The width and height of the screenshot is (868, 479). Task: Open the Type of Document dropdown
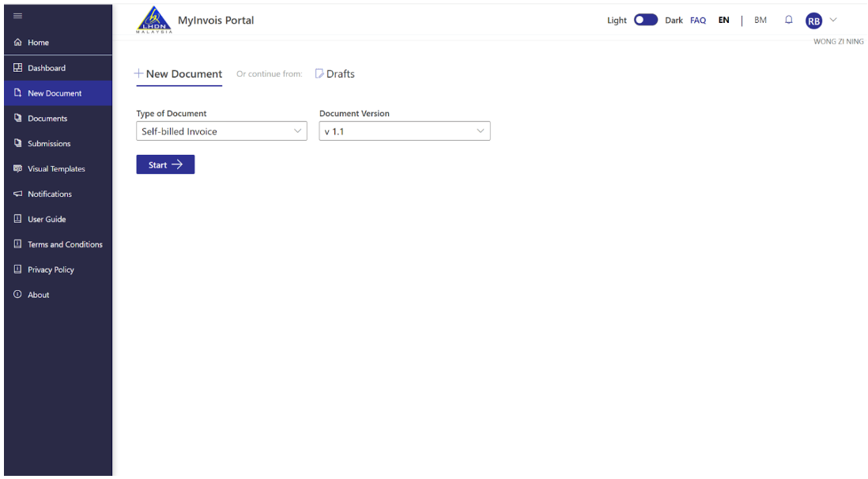coord(221,131)
